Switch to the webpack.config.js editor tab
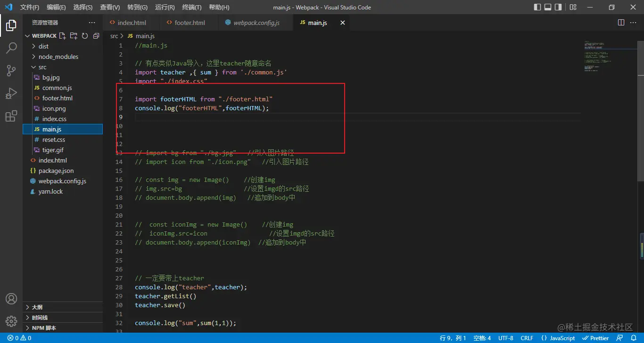The width and height of the screenshot is (644, 343). click(x=256, y=23)
